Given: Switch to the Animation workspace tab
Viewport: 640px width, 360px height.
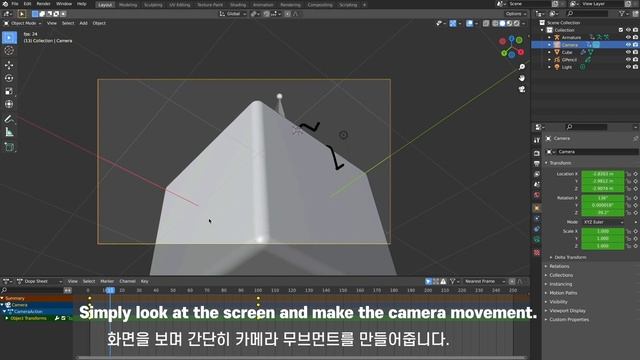Looking at the screenshot, I should pyautogui.click(x=263, y=5).
